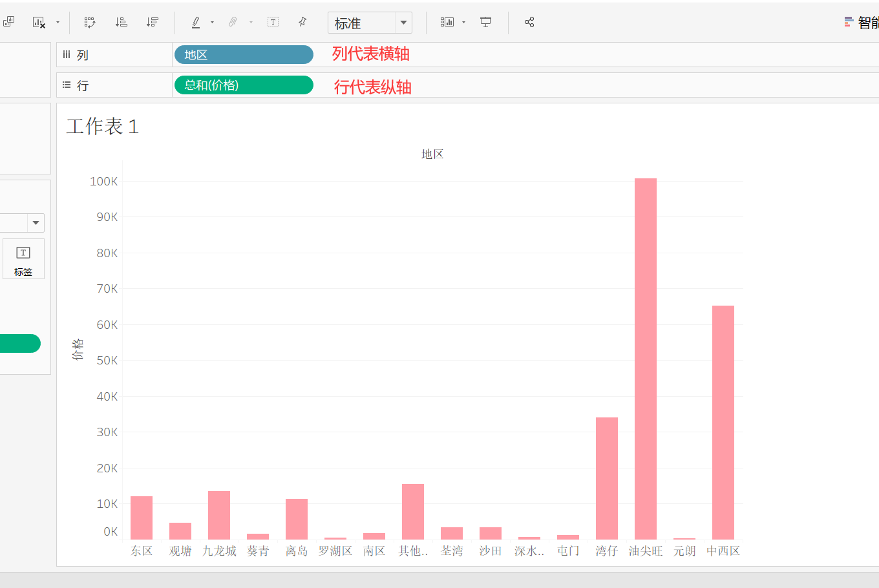Viewport: 879px width, 588px height.
Task: Click the 标签 label card button
Action: (x=23, y=259)
